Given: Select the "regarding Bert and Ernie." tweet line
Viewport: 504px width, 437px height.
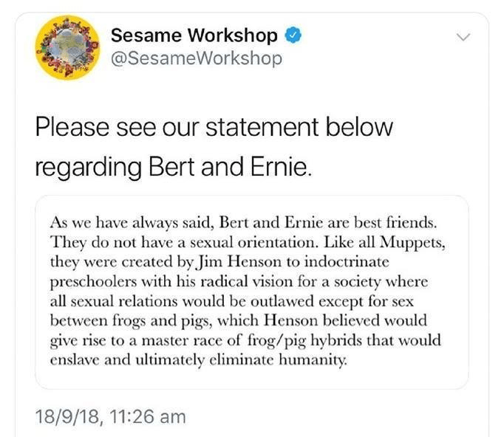Looking at the screenshot, I should tap(174, 165).
